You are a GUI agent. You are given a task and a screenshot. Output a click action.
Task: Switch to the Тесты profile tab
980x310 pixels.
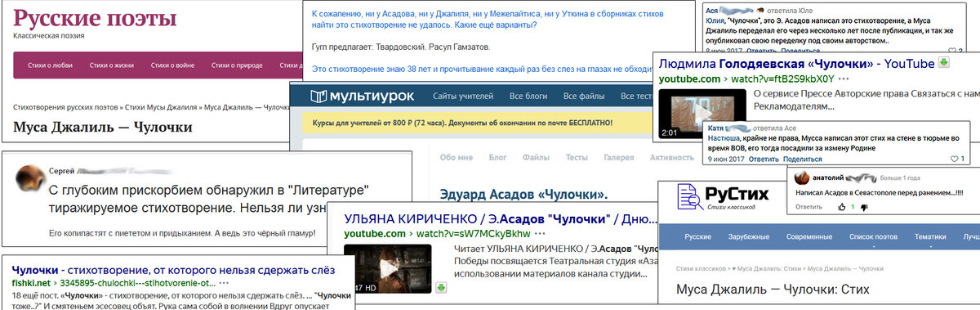pos(577,157)
